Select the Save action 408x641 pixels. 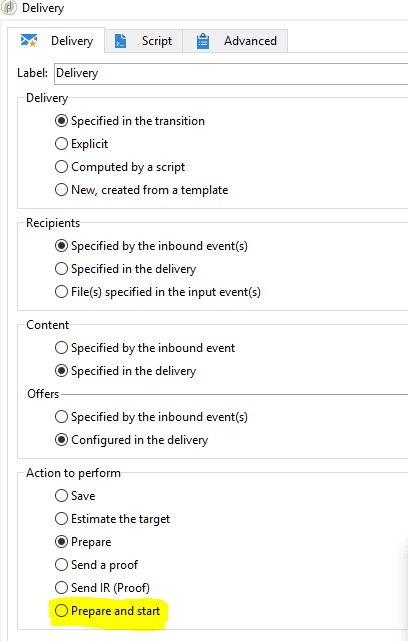(x=75, y=496)
